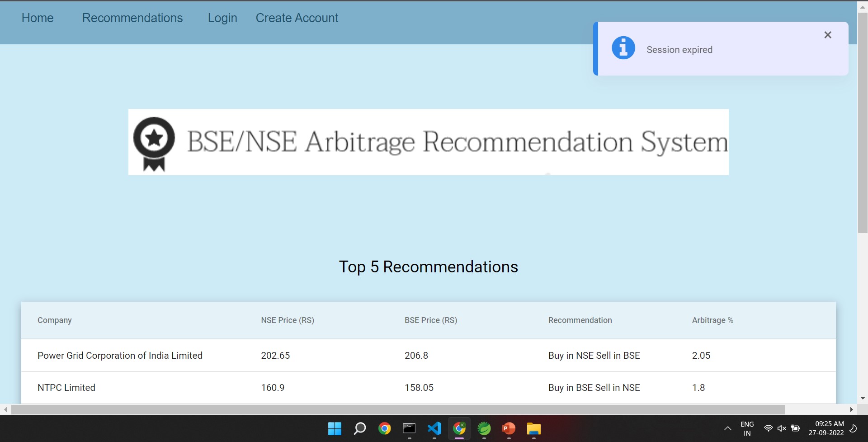Unmute the system volume
868x442 pixels.
[x=782, y=428]
